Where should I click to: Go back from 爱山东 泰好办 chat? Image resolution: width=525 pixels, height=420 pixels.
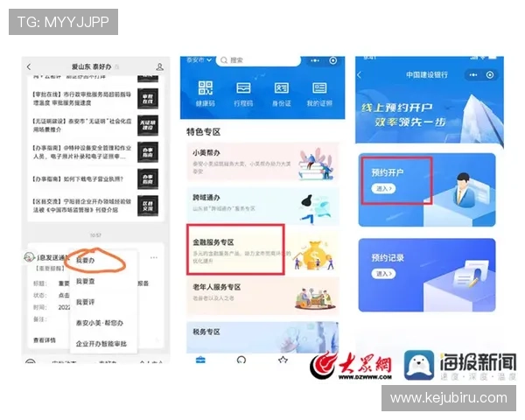coord(29,66)
